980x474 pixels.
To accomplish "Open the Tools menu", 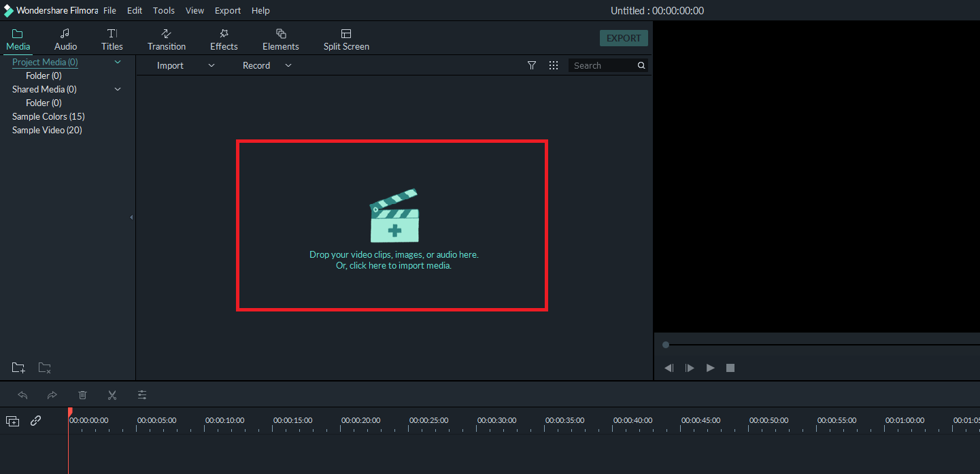I will click(x=163, y=10).
